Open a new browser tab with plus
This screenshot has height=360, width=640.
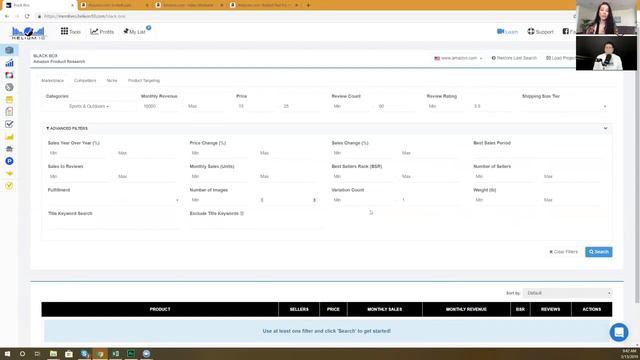(308, 5)
